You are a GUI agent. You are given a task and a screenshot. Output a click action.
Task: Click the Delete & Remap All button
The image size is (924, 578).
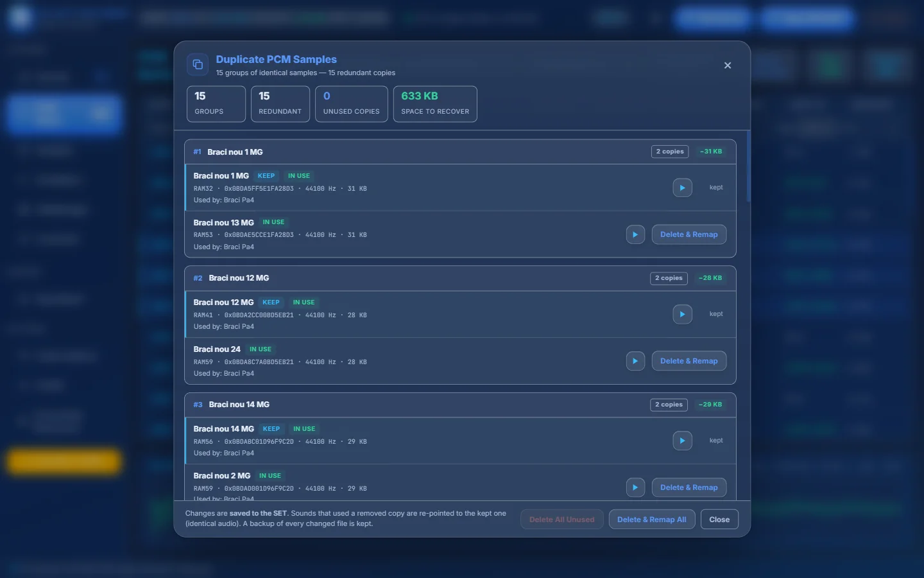pos(652,520)
